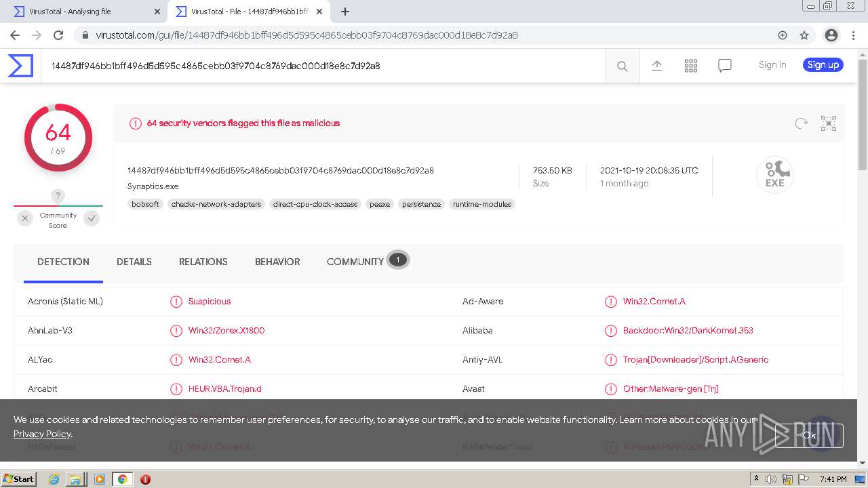
Task: Click the Synaptics.exe file name
Action: click(153, 186)
